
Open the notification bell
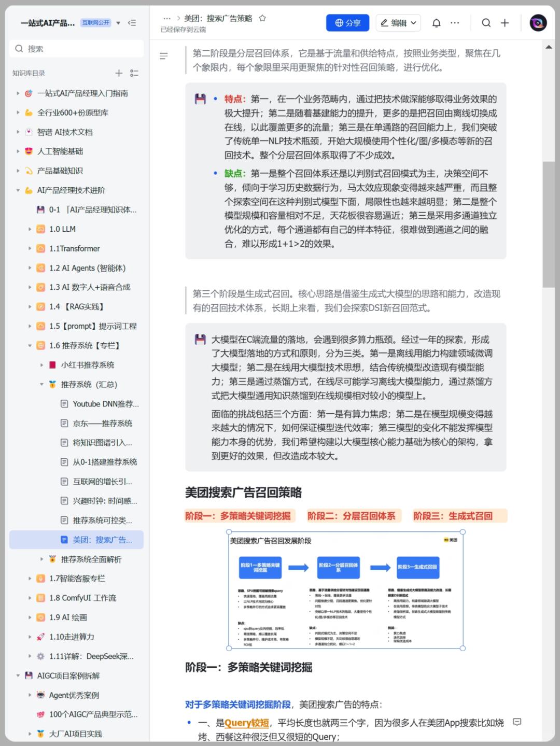437,23
